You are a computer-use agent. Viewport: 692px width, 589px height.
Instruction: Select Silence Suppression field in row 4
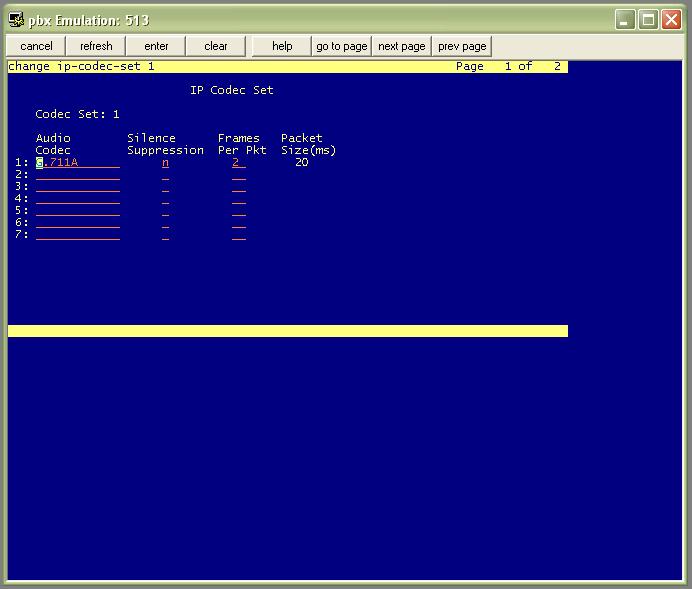[165, 199]
